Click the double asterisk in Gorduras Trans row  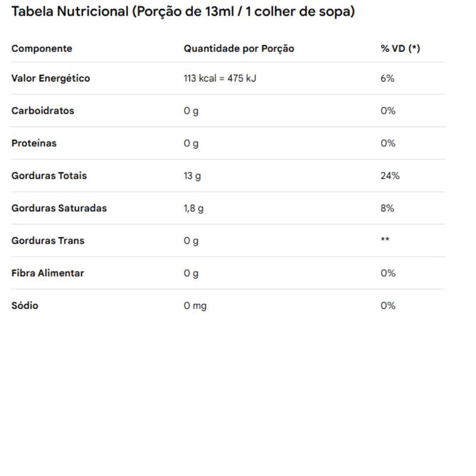tap(385, 239)
